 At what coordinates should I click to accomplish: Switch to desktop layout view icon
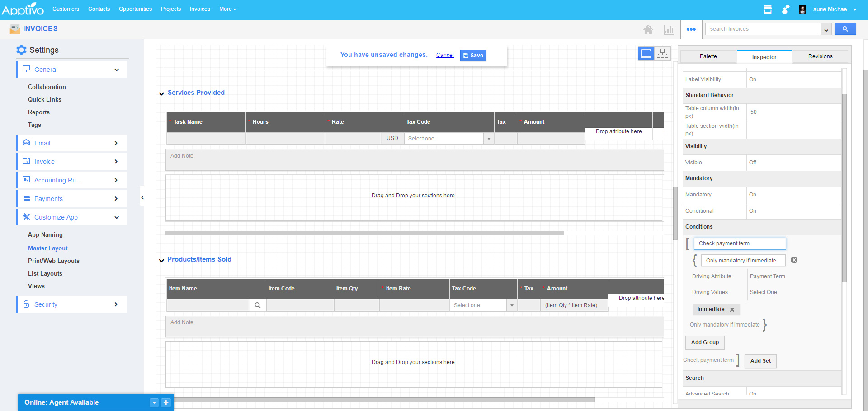click(x=646, y=53)
